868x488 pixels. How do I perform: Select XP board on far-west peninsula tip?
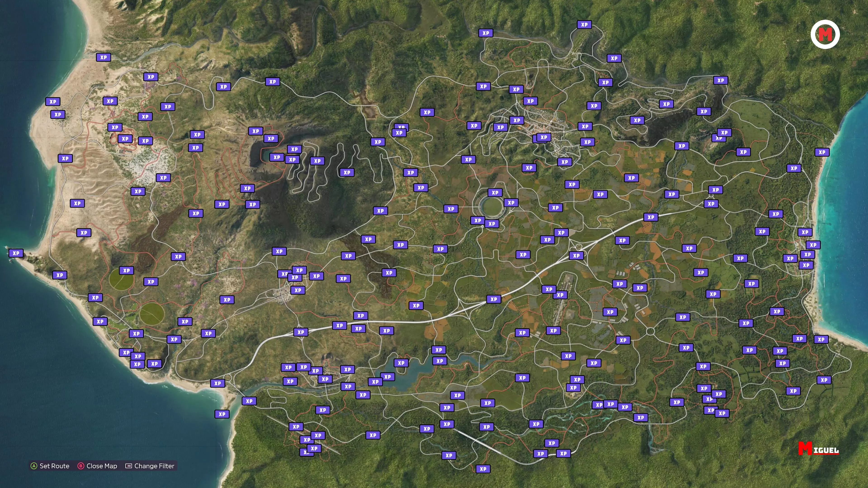click(x=16, y=253)
